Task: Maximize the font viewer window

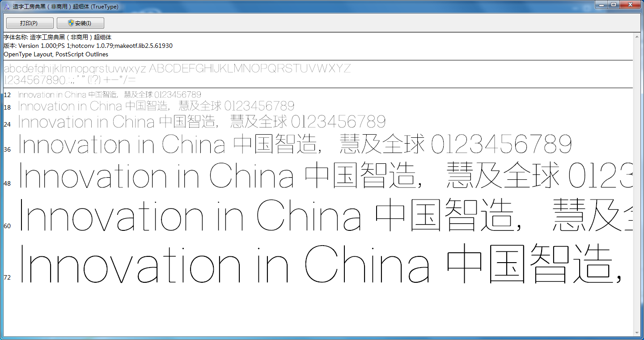Action: coord(614,4)
